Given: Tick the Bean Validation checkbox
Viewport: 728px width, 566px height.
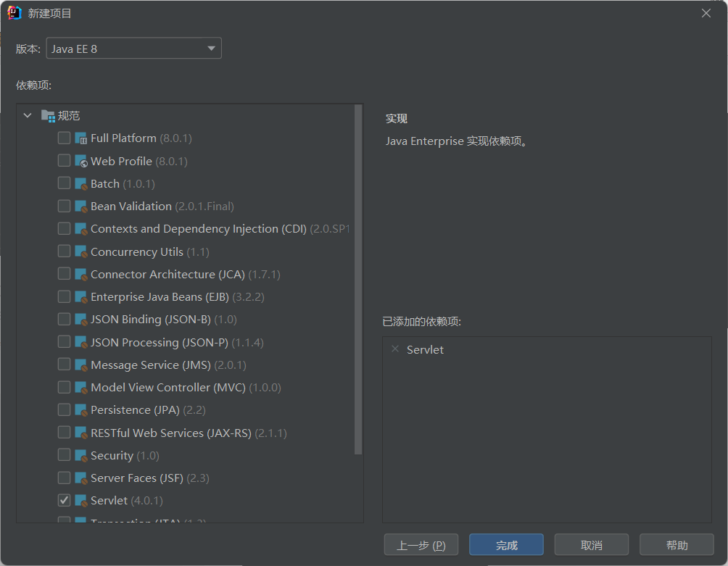Looking at the screenshot, I should coord(64,206).
